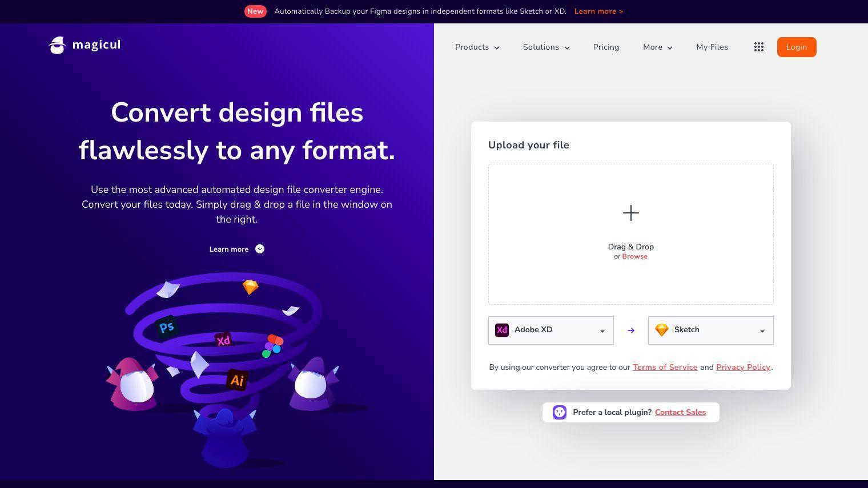Screen dimensions: 868x488
Task: Click the circled chevron next to Learn more
Action: coord(260,249)
